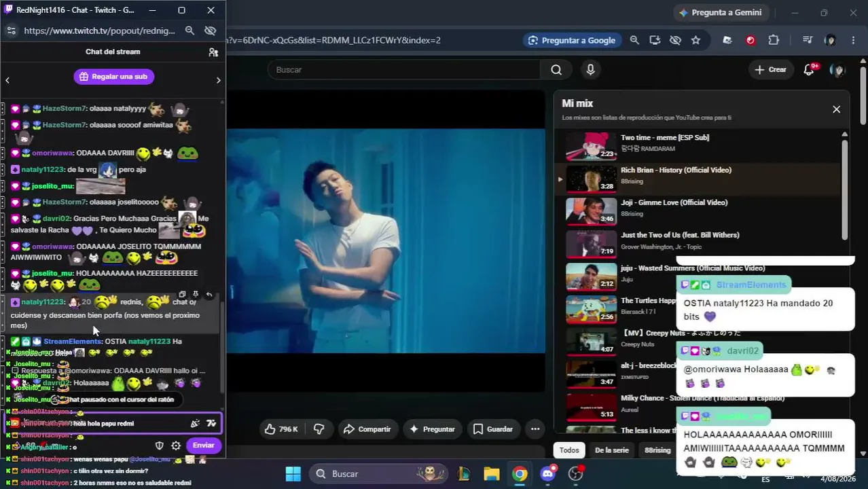Click the Chrome icon in taskbar
868x489 pixels.
pos(520,473)
